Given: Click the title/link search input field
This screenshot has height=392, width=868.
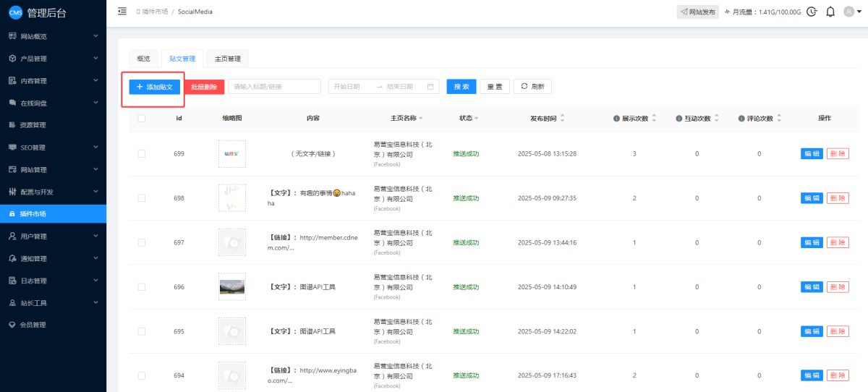Looking at the screenshot, I should [x=274, y=87].
